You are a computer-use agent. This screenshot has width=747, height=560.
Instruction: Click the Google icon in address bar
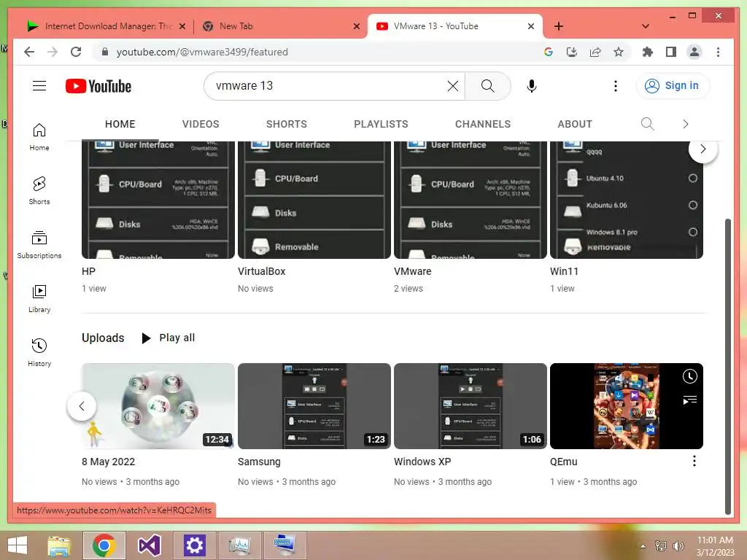pyautogui.click(x=549, y=52)
